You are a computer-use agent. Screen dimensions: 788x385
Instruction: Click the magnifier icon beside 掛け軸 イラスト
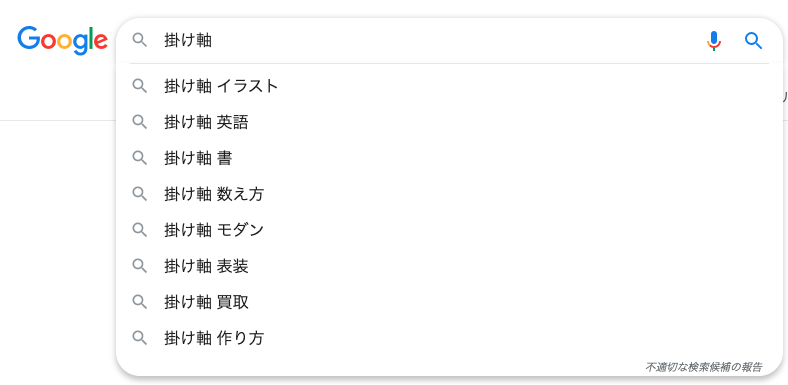point(140,86)
